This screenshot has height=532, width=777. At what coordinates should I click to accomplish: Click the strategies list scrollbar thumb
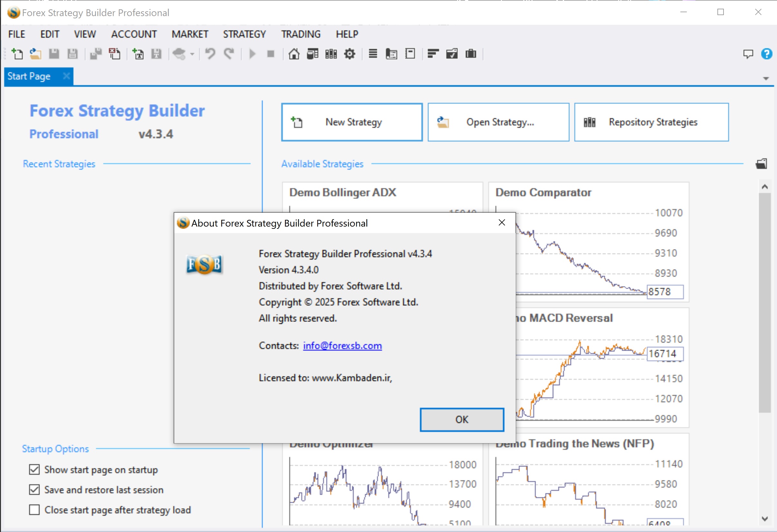pyautogui.click(x=765, y=302)
